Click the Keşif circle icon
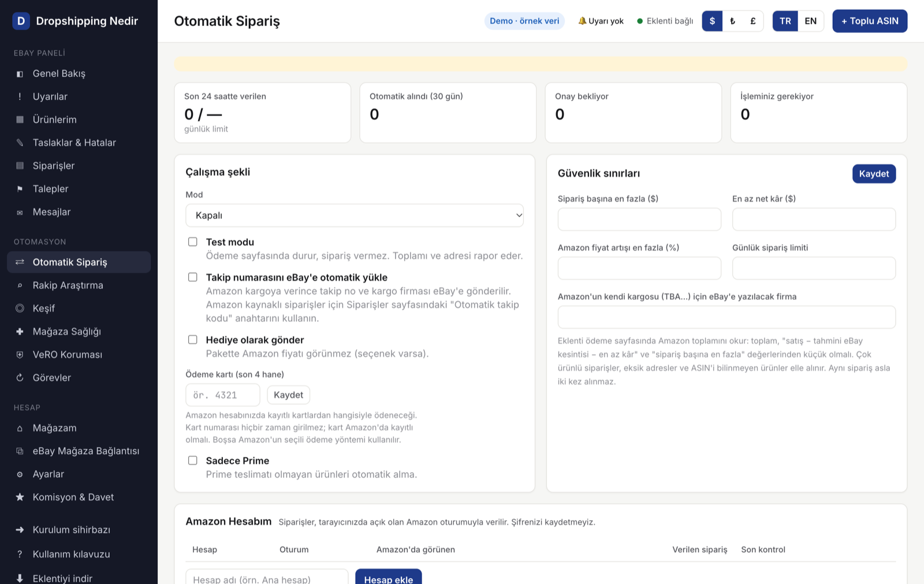 20,308
